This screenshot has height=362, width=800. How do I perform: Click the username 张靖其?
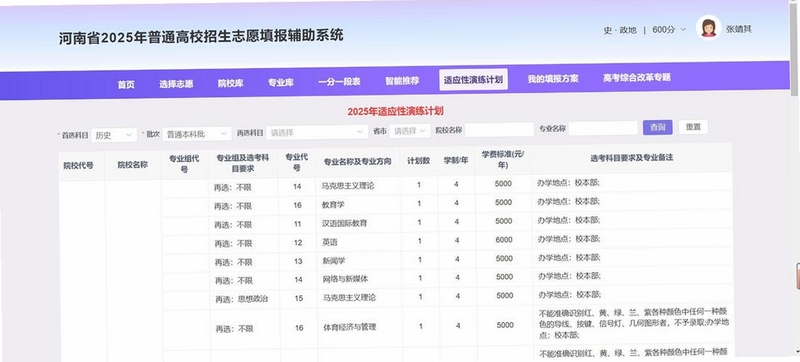coord(739,30)
